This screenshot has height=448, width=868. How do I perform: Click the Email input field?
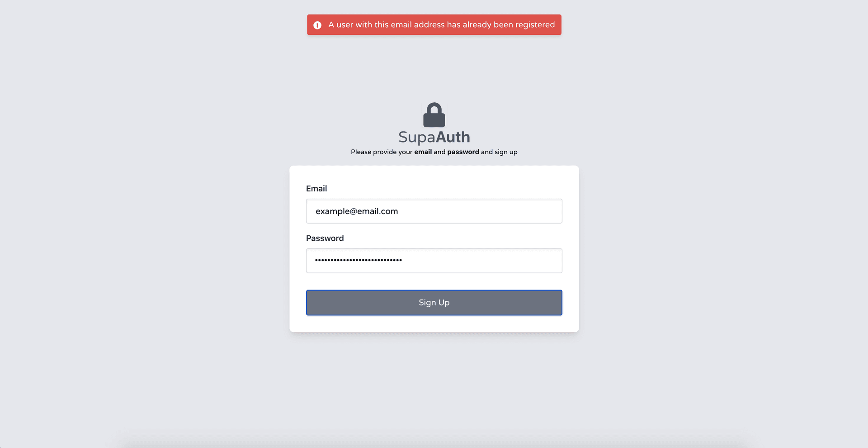(434, 211)
